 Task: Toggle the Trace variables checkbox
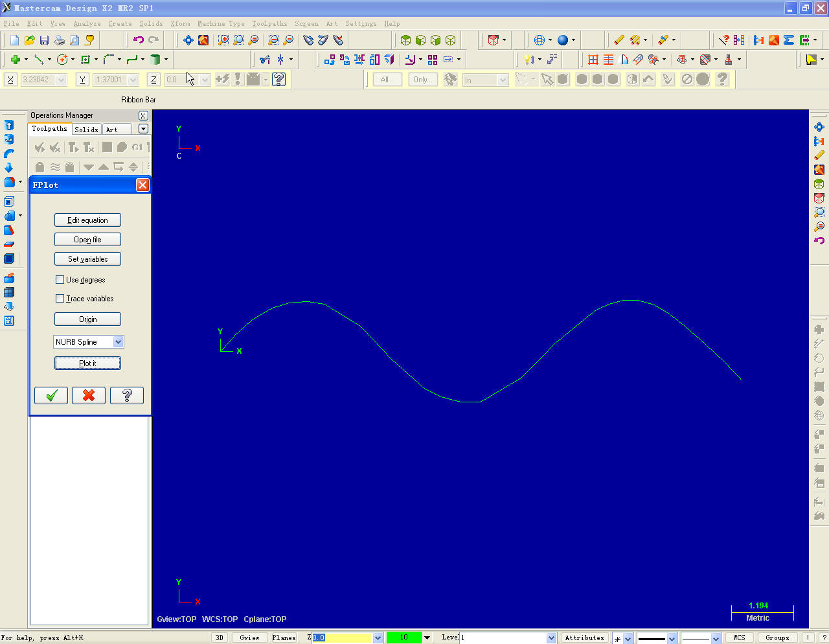pos(60,299)
